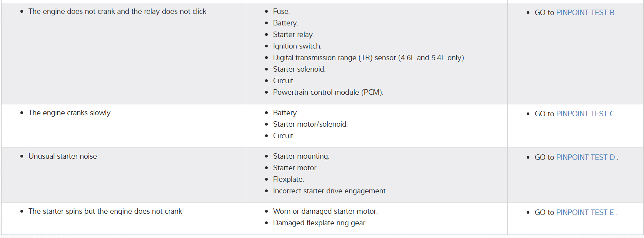Select "Powertrain control module (PCM)." text
This screenshot has height=238, width=644.
point(328,92)
